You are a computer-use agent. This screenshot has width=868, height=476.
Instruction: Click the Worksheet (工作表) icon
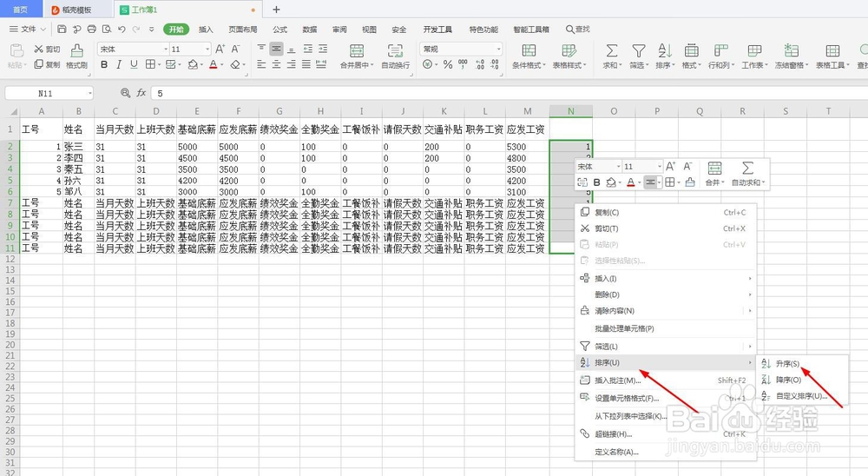pyautogui.click(x=754, y=51)
